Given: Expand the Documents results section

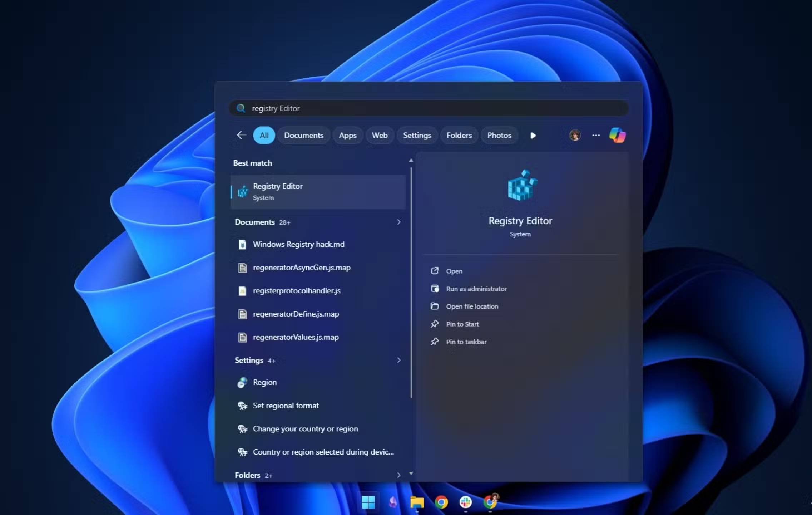Looking at the screenshot, I should point(398,222).
